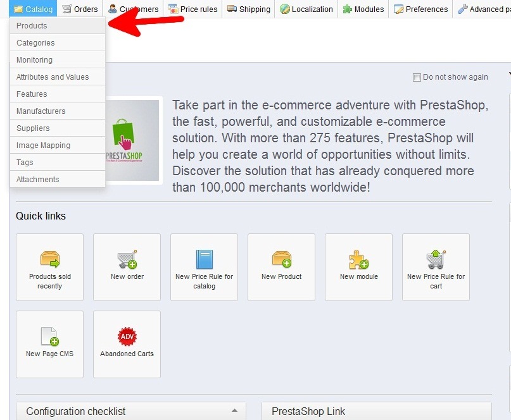This screenshot has width=511, height=420.
Task: Click the New order cart icon
Action: click(x=127, y=259)
